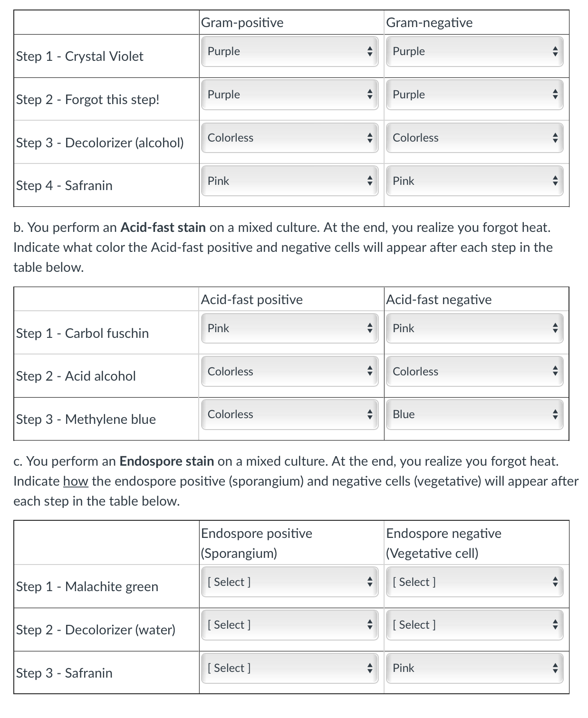Select Sporangium appearance for Endospore Safranin step
The image size is (588, 718).
coord(289,668)
